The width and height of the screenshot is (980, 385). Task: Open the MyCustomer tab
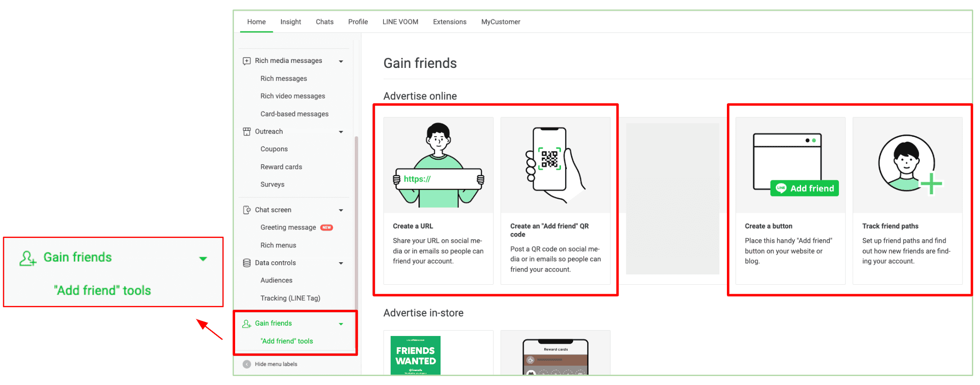pos(500,22)
